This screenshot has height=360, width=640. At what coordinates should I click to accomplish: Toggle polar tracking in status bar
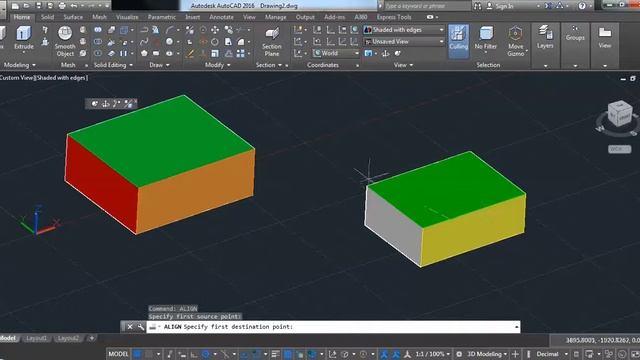(206, 354)
